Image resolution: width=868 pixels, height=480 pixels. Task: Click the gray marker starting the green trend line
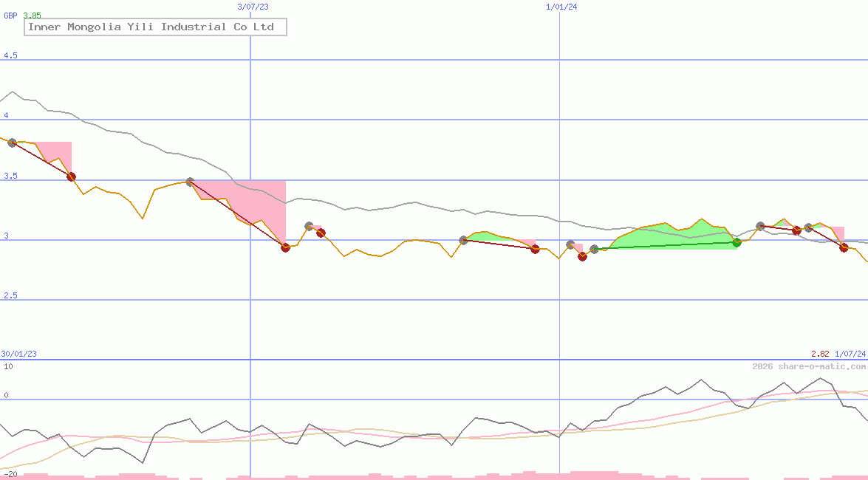595,250
